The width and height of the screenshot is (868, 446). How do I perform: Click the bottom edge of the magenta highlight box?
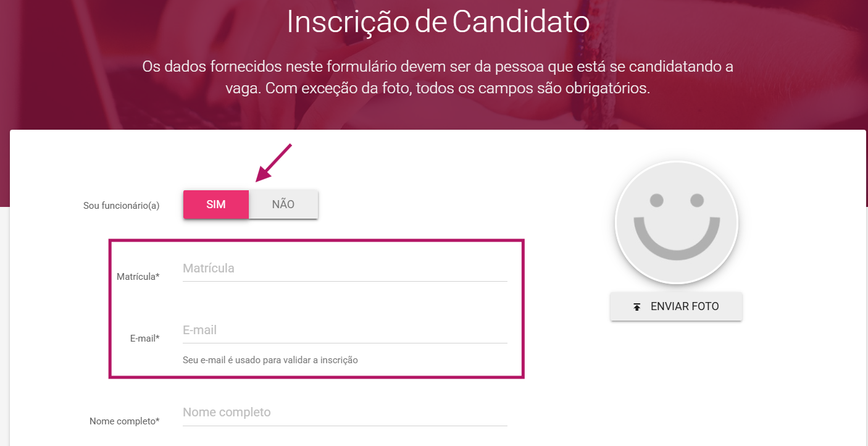click(x=316, y=376)
